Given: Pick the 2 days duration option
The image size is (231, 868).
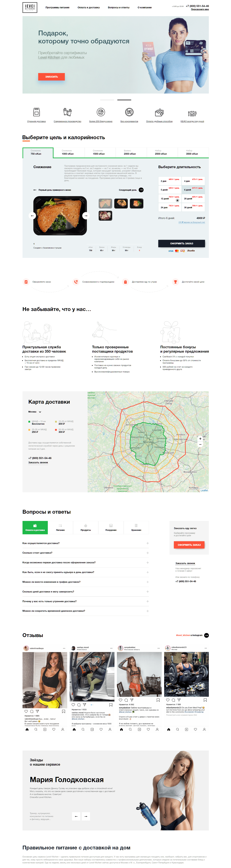Looking at the screenshot, I should pos(170,180).
